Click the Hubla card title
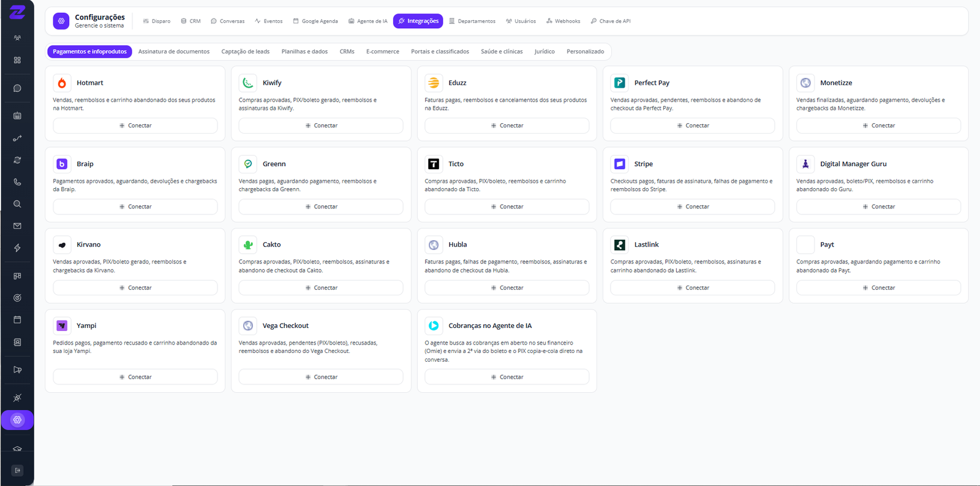This screenshot has height=486, width=980. [x=458, y=245]
